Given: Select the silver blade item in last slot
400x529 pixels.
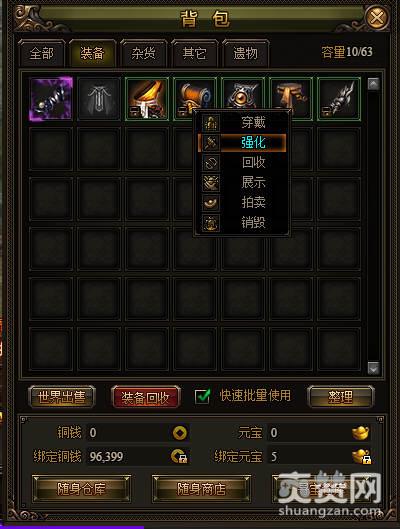Looking at the screenshot, I should click(339, 99).
